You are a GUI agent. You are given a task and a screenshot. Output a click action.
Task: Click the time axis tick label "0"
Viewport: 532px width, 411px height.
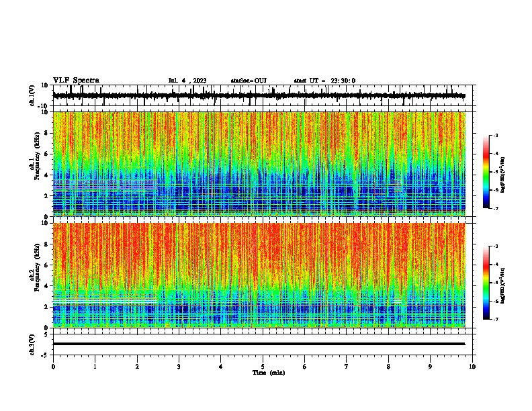tap(53, 367)
